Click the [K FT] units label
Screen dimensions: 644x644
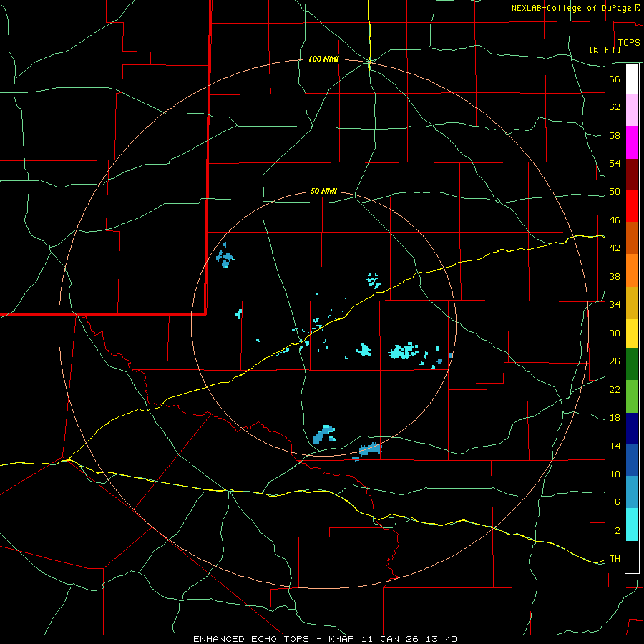tap(605, 49)
